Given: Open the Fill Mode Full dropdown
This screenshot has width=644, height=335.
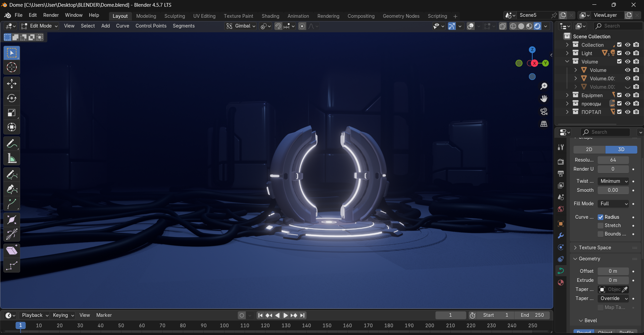Looking at the screenshot, I should 613,204.
